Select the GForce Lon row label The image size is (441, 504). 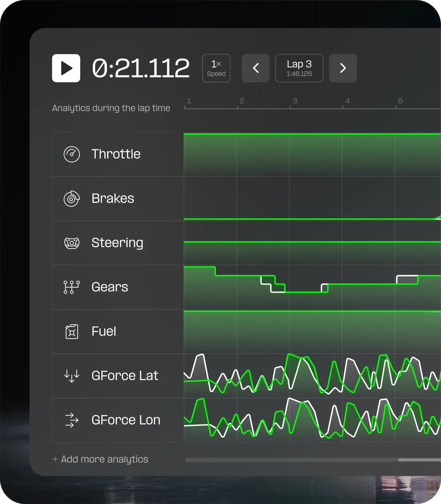126,420
